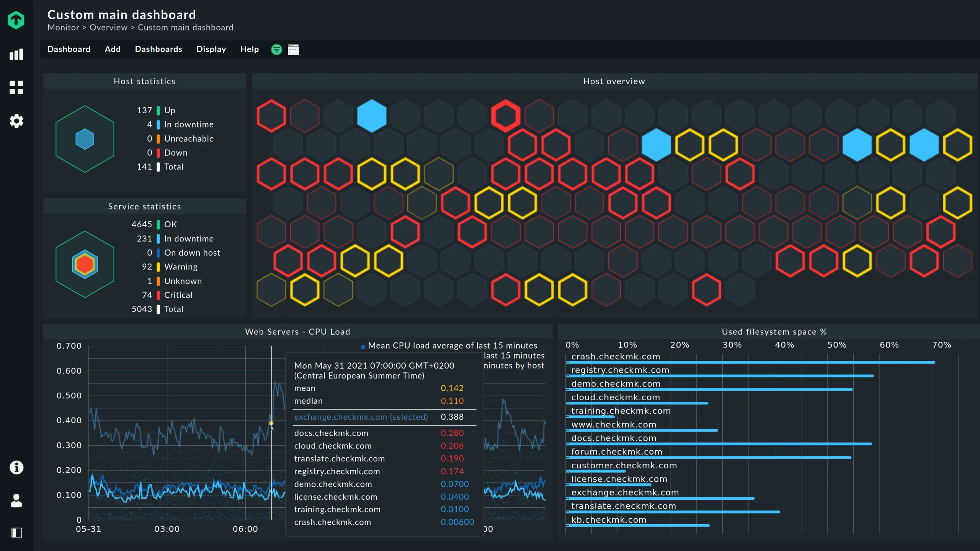Screen dimensions: 980x551
Task: Click the Overview breadcrumb link
Action: 108,28
